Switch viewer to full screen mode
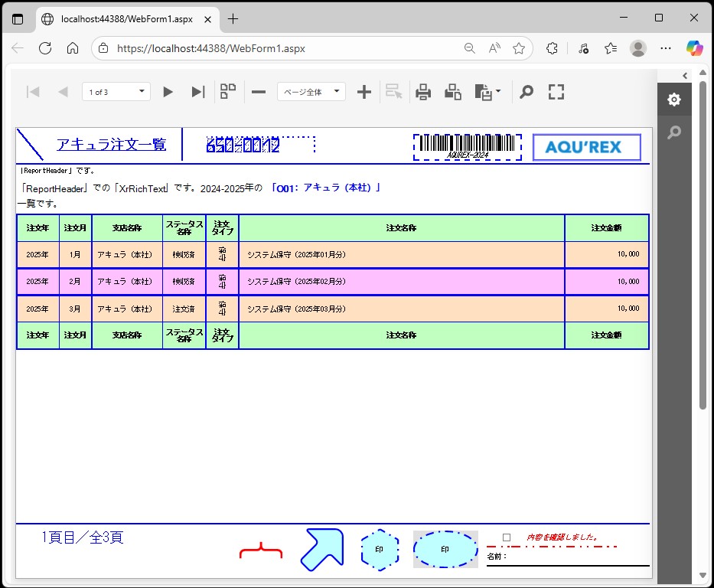This screenshot has height=588, width=714. coord(556,92)
